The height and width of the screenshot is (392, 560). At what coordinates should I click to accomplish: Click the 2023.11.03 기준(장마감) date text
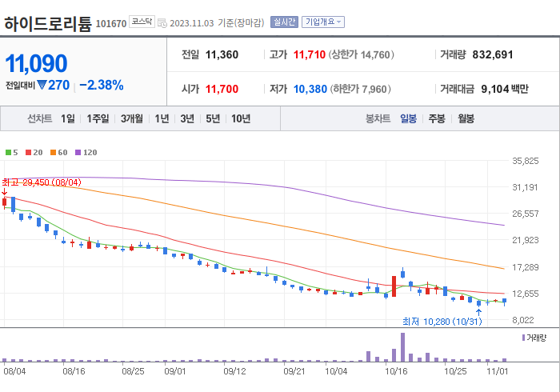click(217, 23)
